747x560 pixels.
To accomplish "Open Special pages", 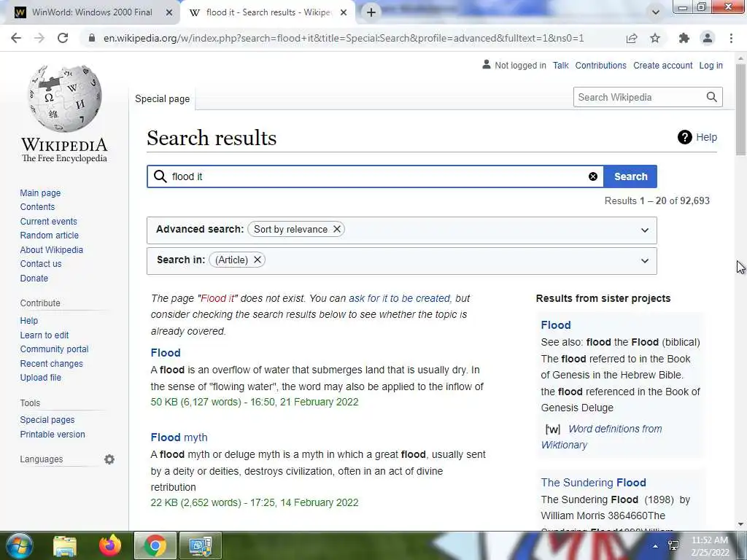I will point(47,420).
